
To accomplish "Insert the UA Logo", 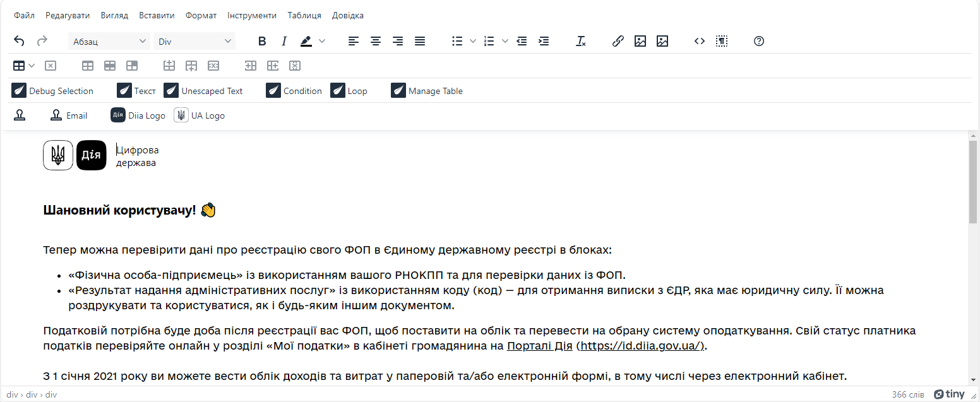I will pos(200,115).
